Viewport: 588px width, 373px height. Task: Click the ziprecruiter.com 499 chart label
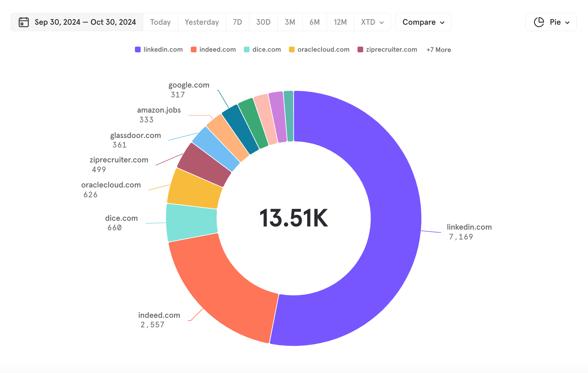click(x=119, y=165)
